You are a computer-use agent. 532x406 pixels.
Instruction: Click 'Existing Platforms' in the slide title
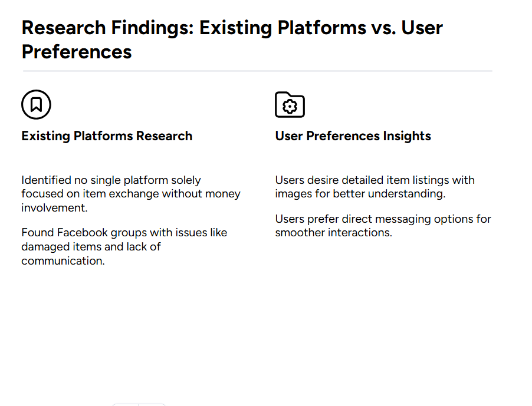283,28
